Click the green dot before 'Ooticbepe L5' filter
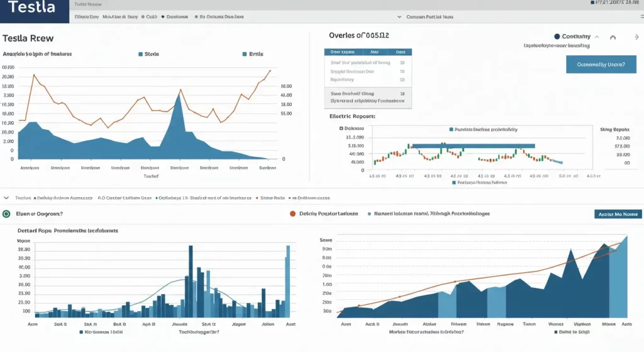Viewport: 644px width, 352px height. tap(157, 198)
